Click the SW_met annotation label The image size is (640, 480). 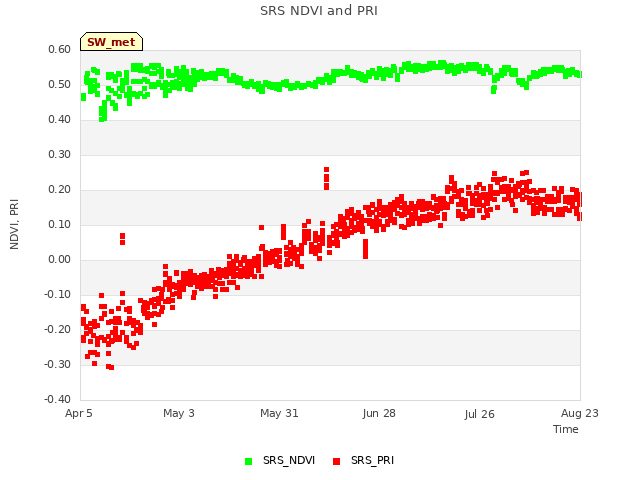click(x=111, y=42)
